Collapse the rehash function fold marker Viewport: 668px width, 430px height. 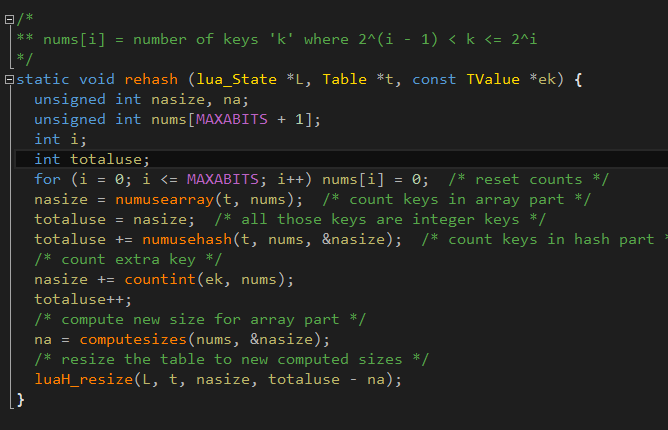pyautogui.click(x=9, y=79)
